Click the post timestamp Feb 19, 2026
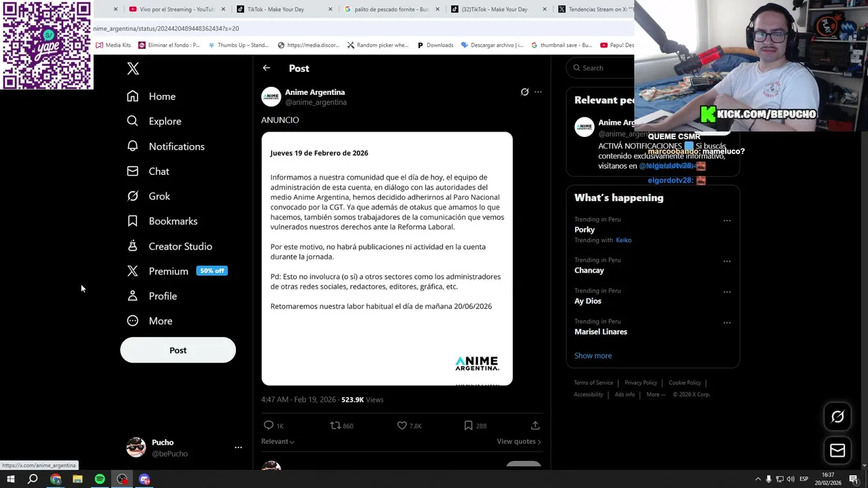 (298, 400)
